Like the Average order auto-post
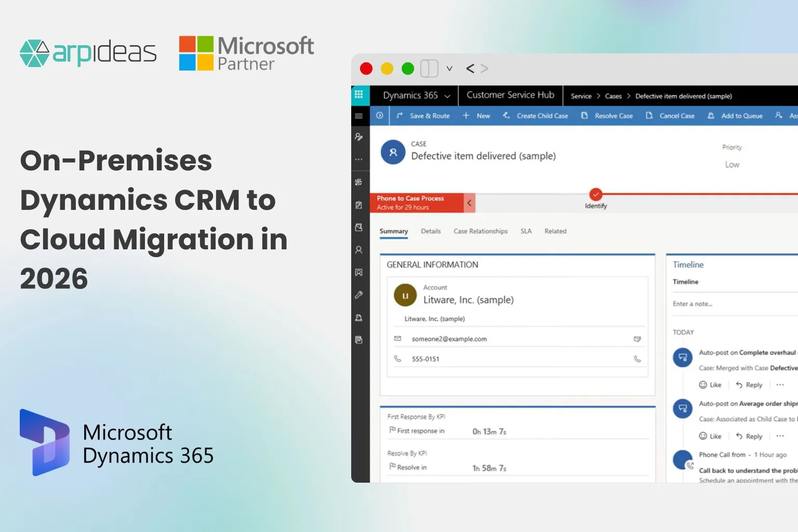 (x=710, y=436)
